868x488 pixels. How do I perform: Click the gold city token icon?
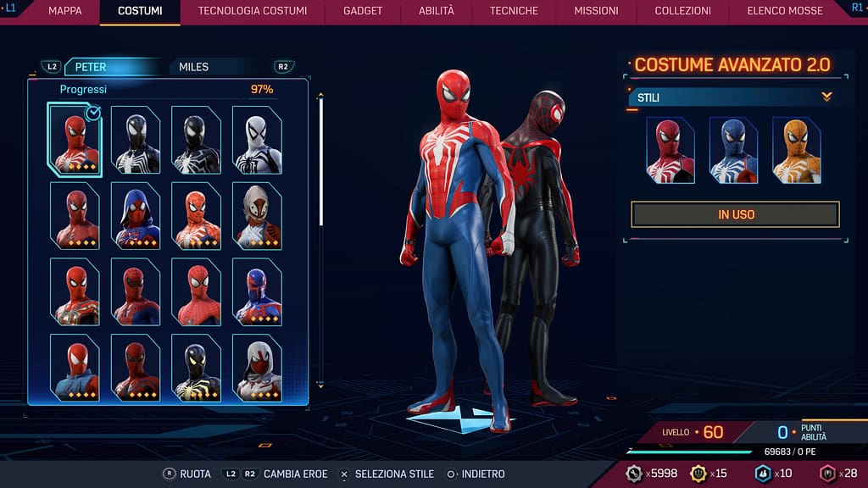[x=698, y=474]
